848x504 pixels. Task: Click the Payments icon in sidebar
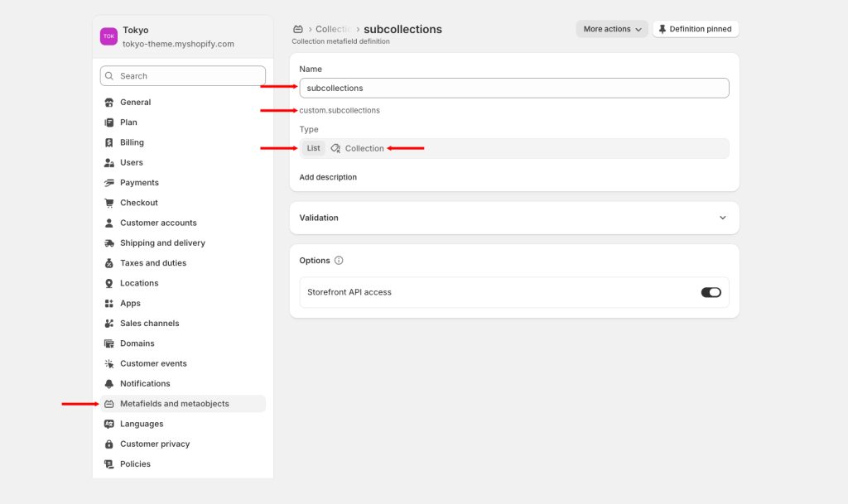108,183
